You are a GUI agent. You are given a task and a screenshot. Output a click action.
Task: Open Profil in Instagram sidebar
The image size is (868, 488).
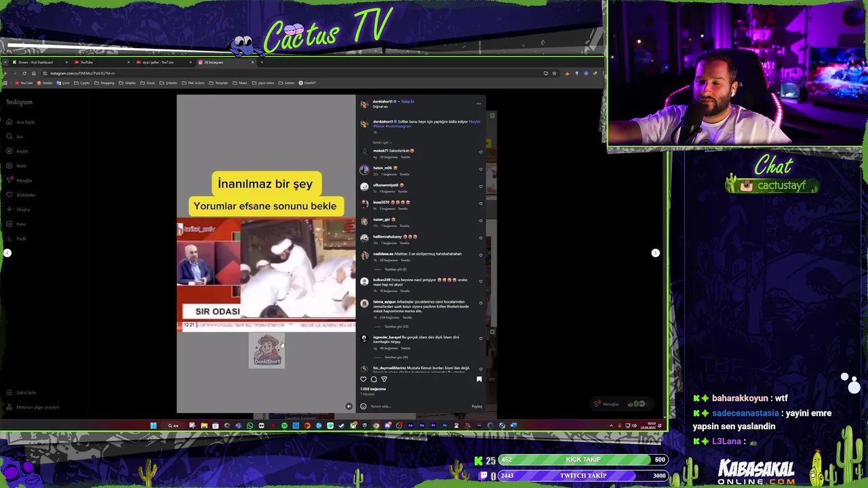pyautogui.click(x=17, y=239)
